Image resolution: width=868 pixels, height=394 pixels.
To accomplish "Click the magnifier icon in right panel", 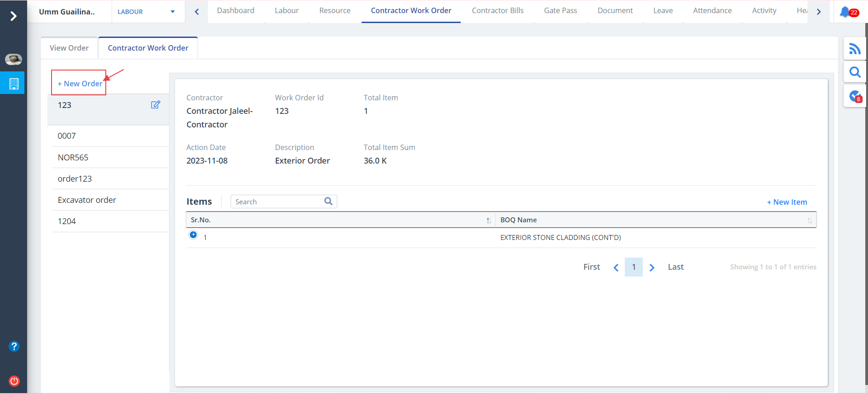I will coord(854,72).
